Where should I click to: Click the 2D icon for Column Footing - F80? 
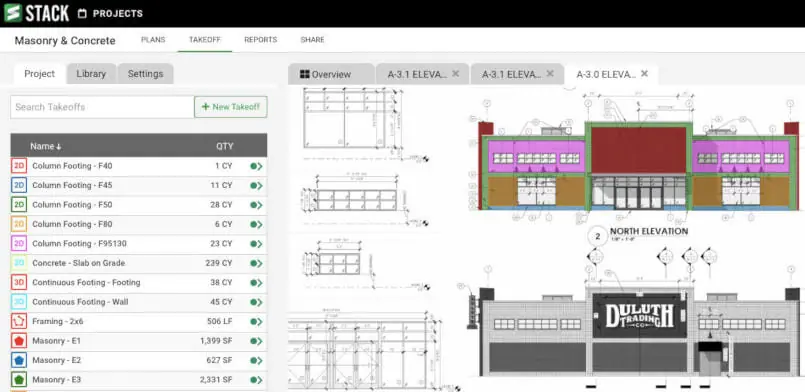tap(19, 224)
